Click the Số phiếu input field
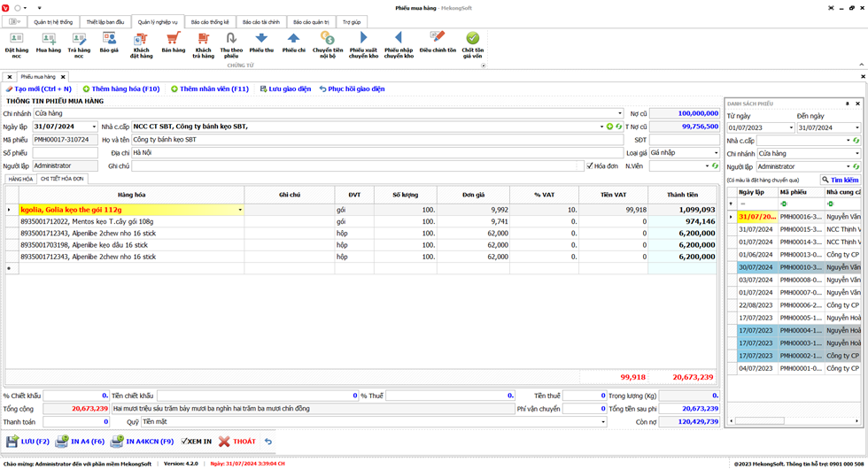Viewport: 868px width, 469px height. [65, 152]
